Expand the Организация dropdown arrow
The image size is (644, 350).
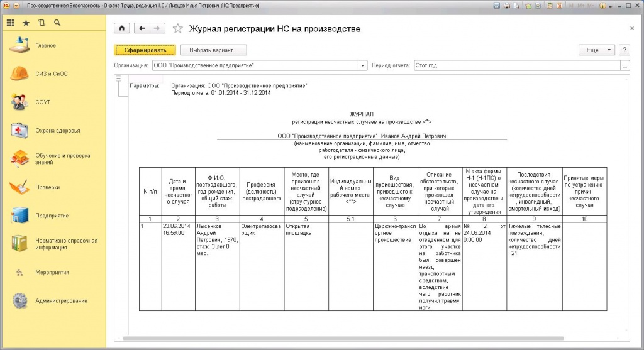[363, 65]
